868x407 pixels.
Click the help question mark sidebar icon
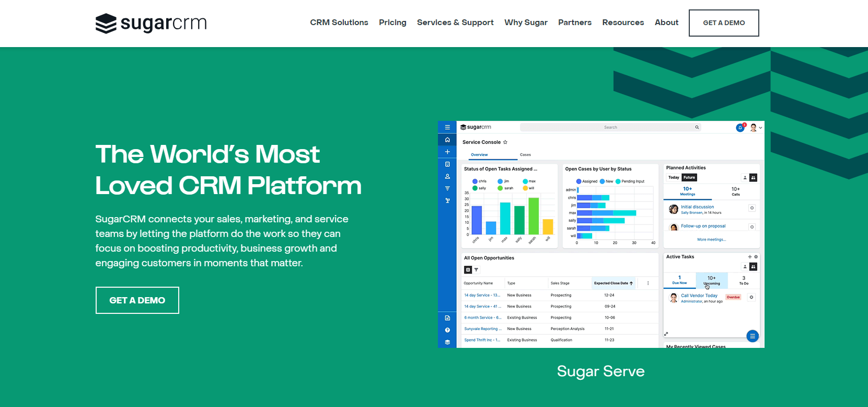[x=447, y=330]
